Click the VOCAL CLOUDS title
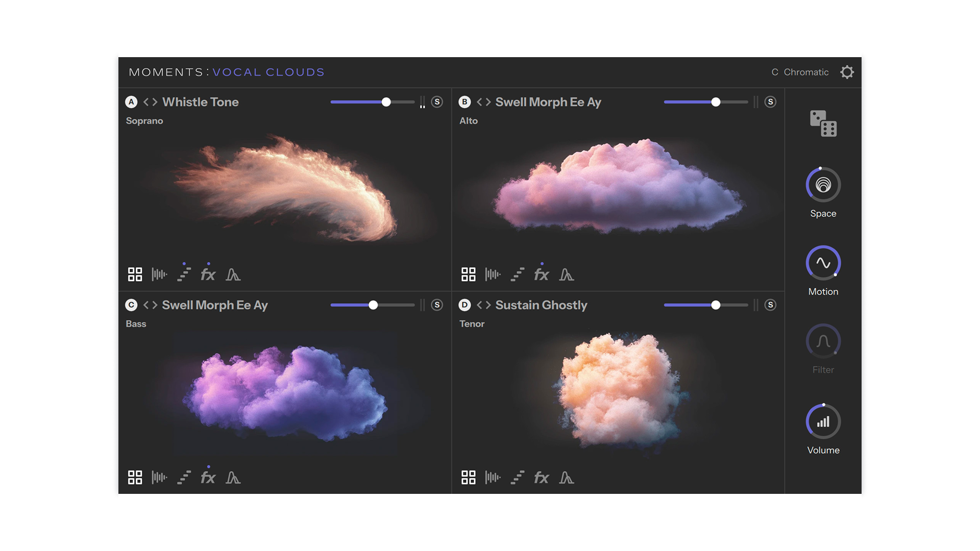The width and height of the screenshot is (980, 551). [x=268, y=72]
